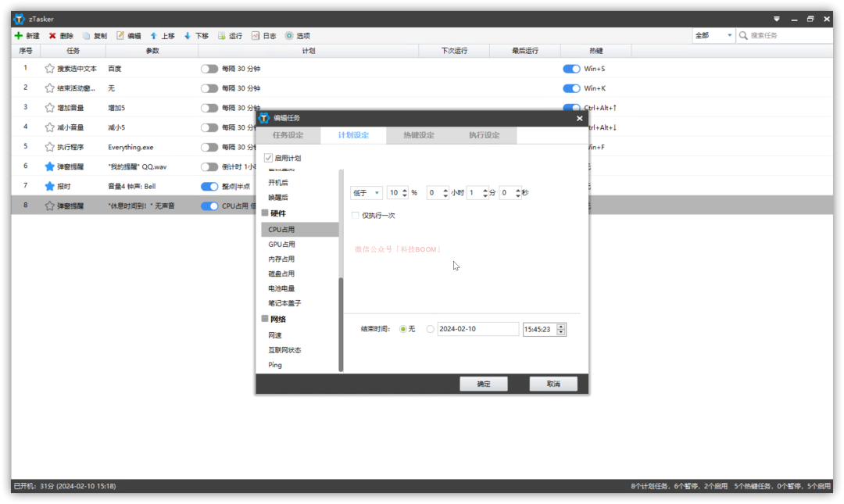Screen dimensions: 844x504
Task: Click the 取消 button
Action: [553, 384]
